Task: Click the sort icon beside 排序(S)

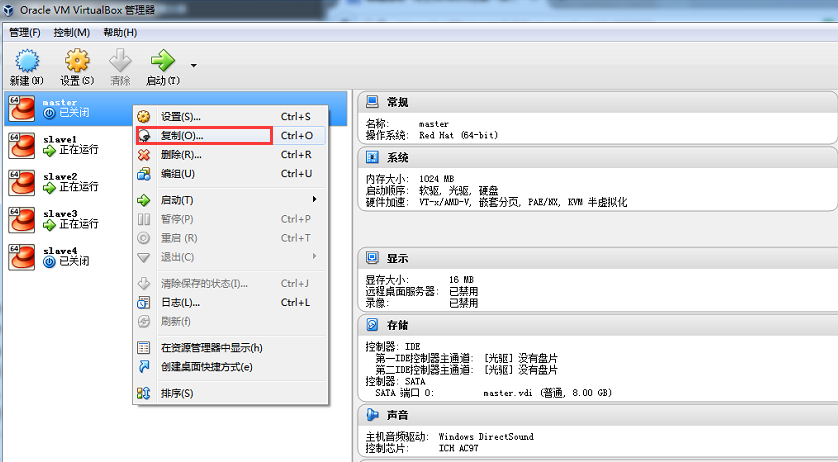Action: (x=144, y=394)
